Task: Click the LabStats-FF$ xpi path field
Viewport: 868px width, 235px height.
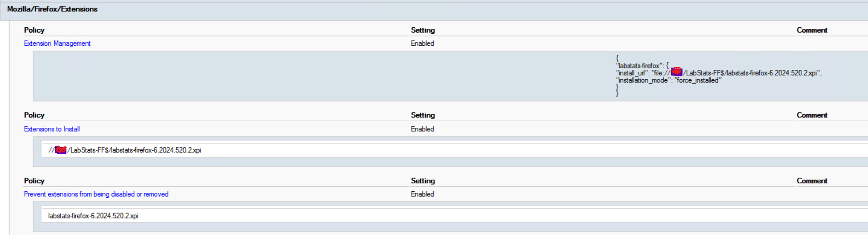Action: [454, 150]
